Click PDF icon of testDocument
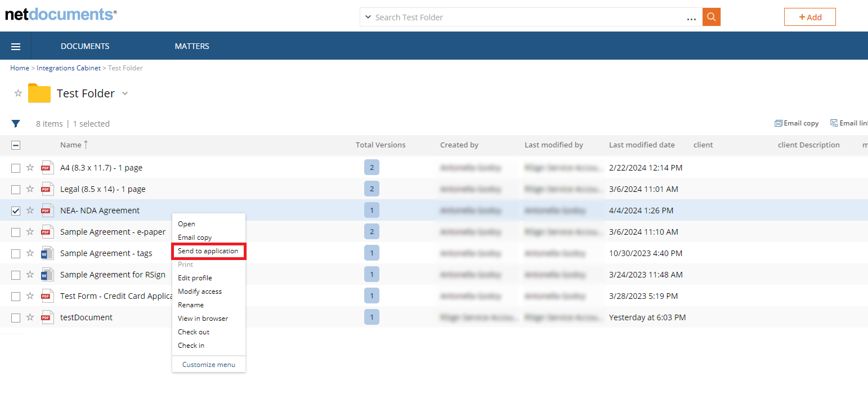 [48, 317]
